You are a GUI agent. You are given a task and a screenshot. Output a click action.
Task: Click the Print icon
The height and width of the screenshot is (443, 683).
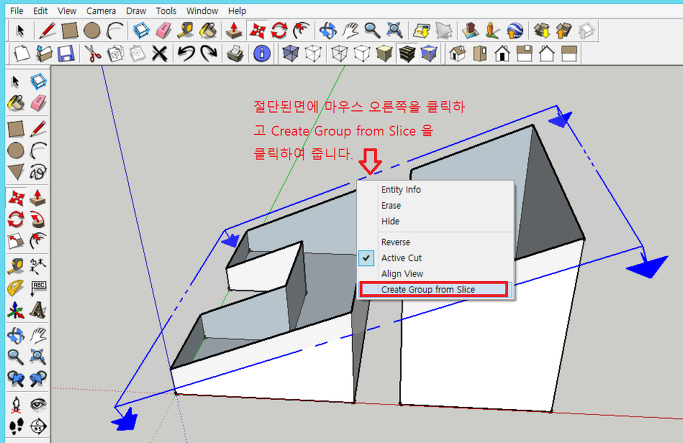tap(235, 54)
